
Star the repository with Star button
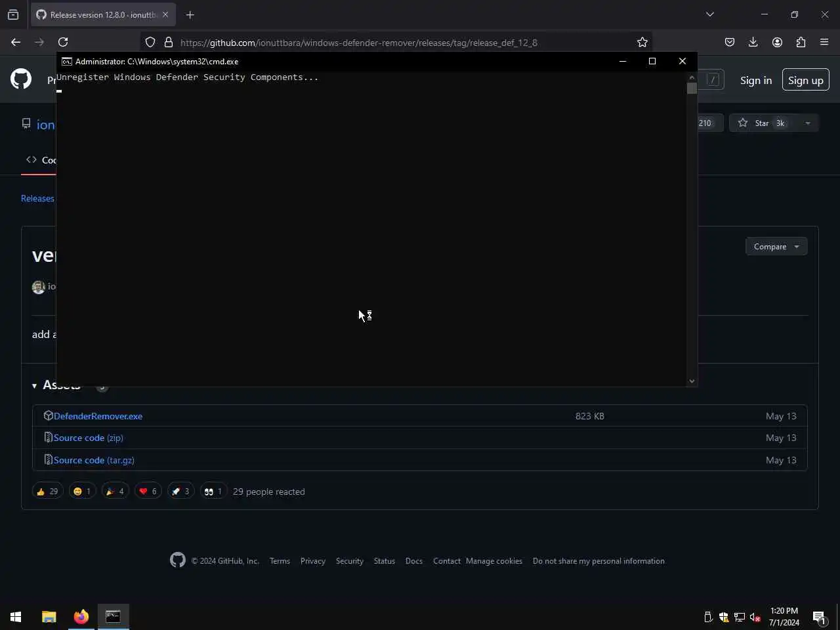click(761, 123)
